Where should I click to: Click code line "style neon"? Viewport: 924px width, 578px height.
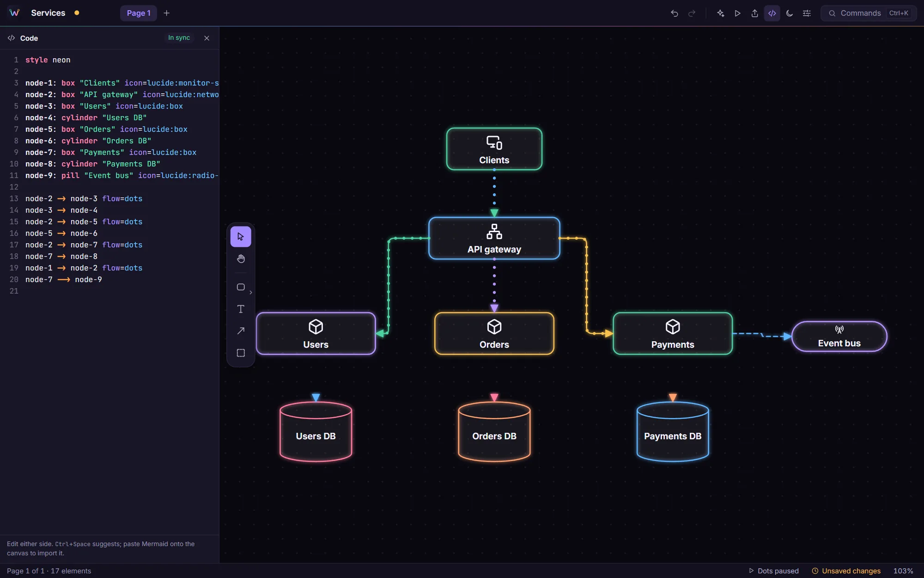point(48,60)
